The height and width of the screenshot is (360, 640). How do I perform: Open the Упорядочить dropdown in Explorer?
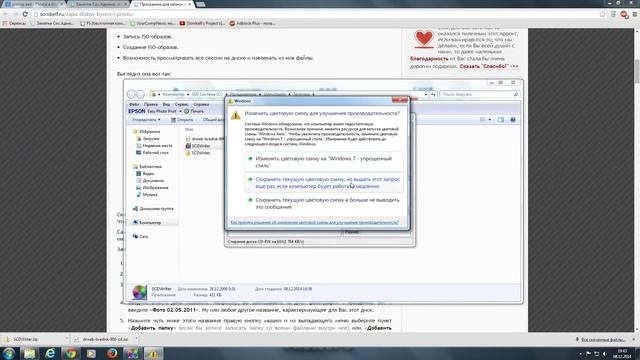(x=146, y=120)
